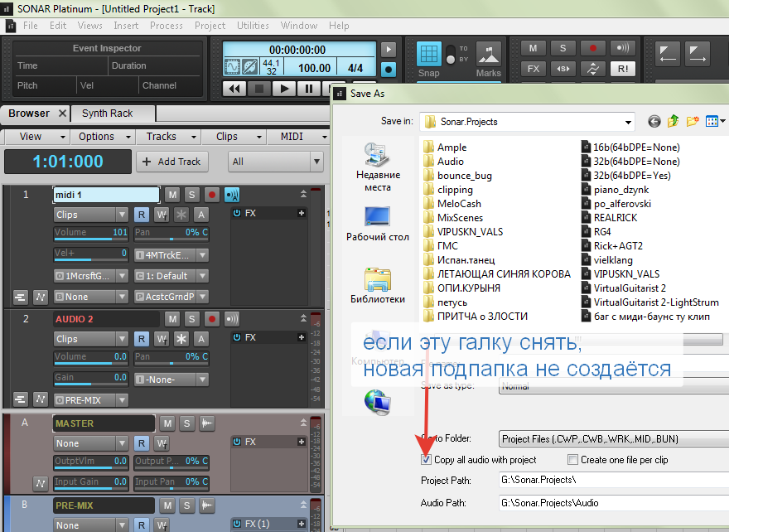Toggle automation Write on midi 1 track
The image size is (763, 532).
162,215
